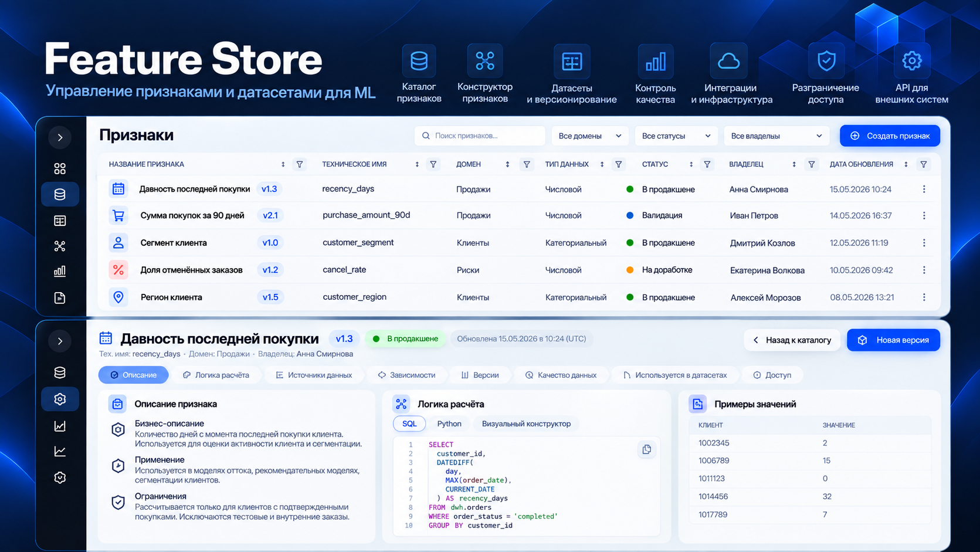Open row menu for recency_days
This screenshot has width=980, height=552.
click(924, 189)
